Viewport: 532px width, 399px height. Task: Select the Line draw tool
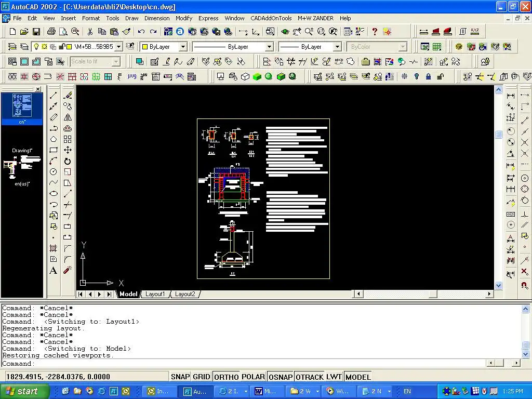(x=54, y=96)
